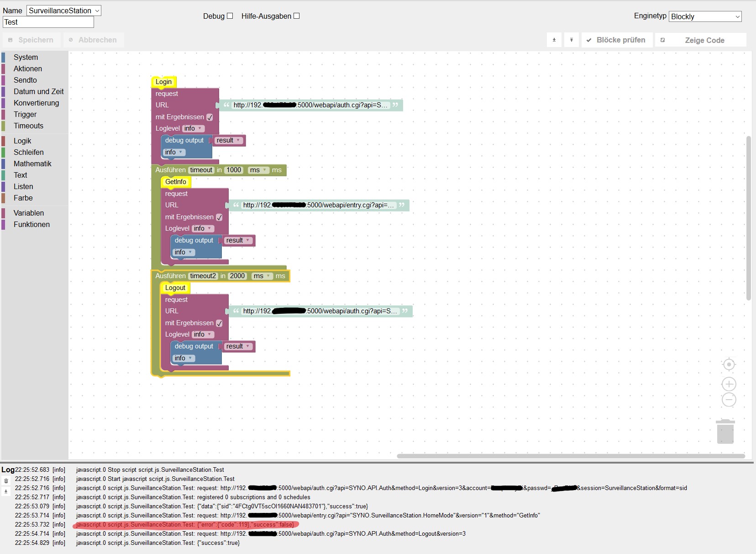Open Loglevel info dropdown in Login block

coord(194,129)
